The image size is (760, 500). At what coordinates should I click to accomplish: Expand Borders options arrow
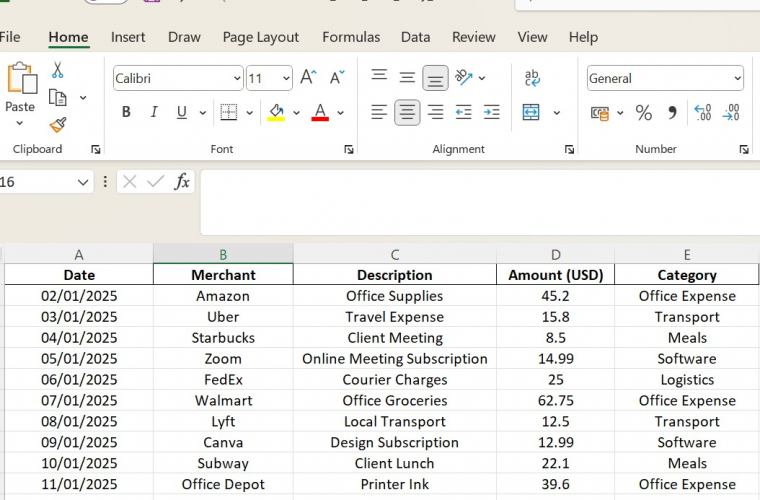[x=250, y=113]
